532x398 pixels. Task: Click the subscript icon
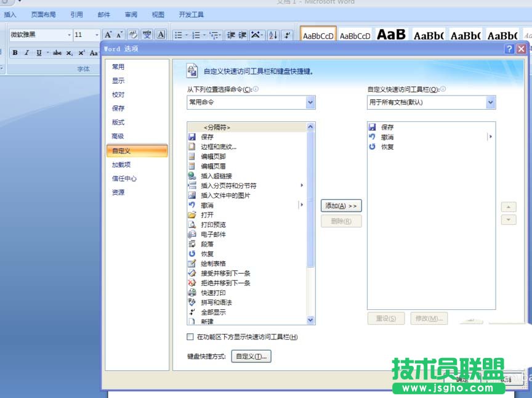tap(68, 53)
